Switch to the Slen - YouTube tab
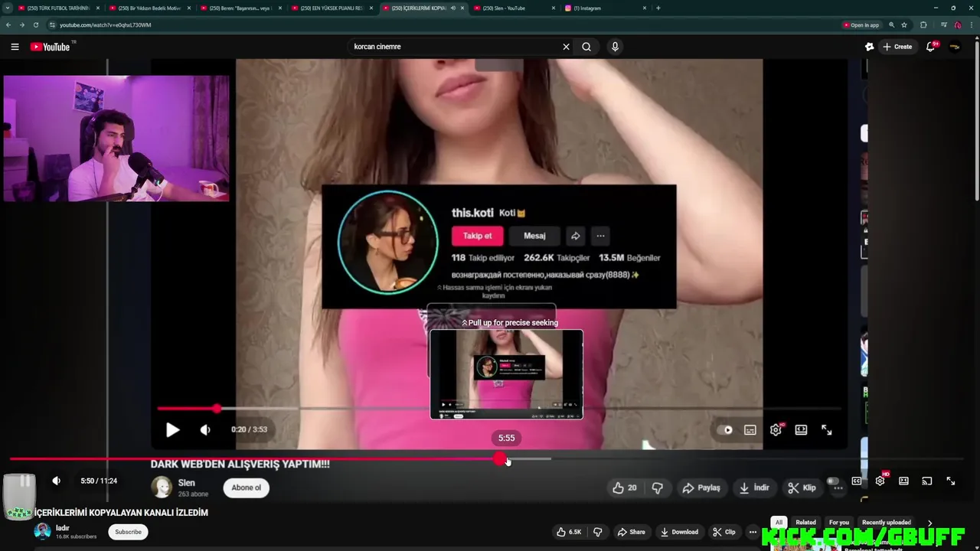The image size is (980, 551). click(513, 8)
